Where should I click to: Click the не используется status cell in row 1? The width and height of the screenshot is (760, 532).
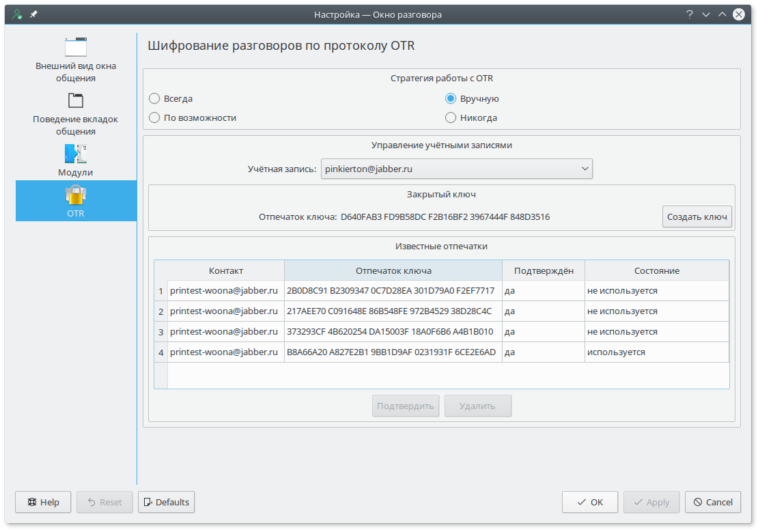657,291
